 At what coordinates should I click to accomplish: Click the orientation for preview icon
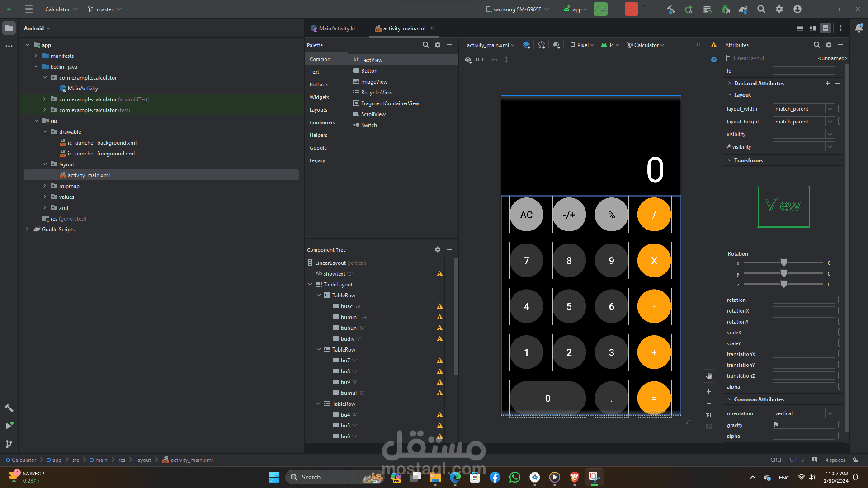click(541, 45)
